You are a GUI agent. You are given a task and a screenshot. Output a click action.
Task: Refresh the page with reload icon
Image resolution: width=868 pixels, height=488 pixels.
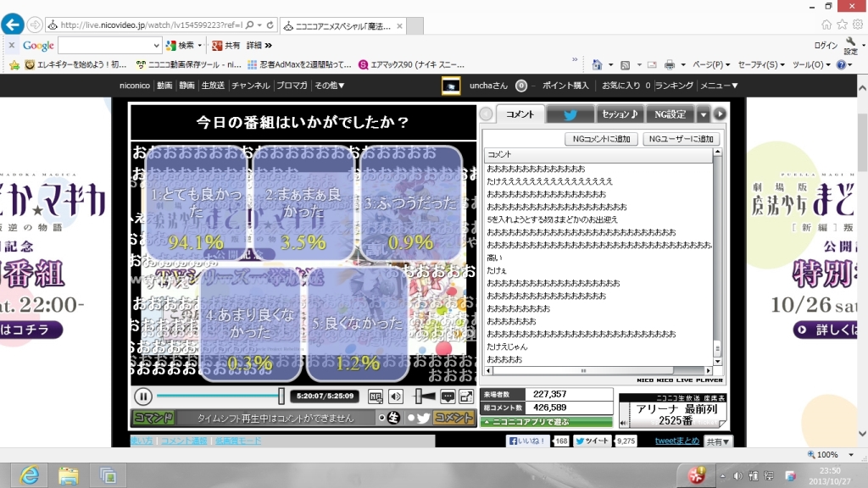click(270, 25)
